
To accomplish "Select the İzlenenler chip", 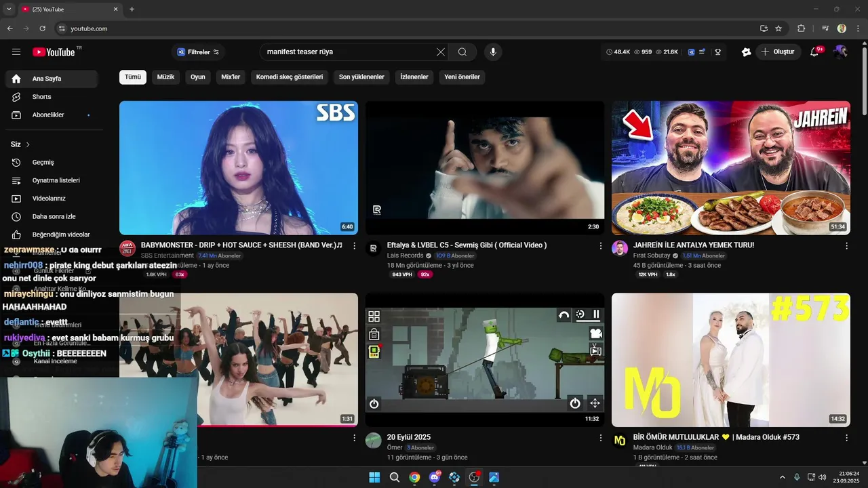I will coord(414,77).
